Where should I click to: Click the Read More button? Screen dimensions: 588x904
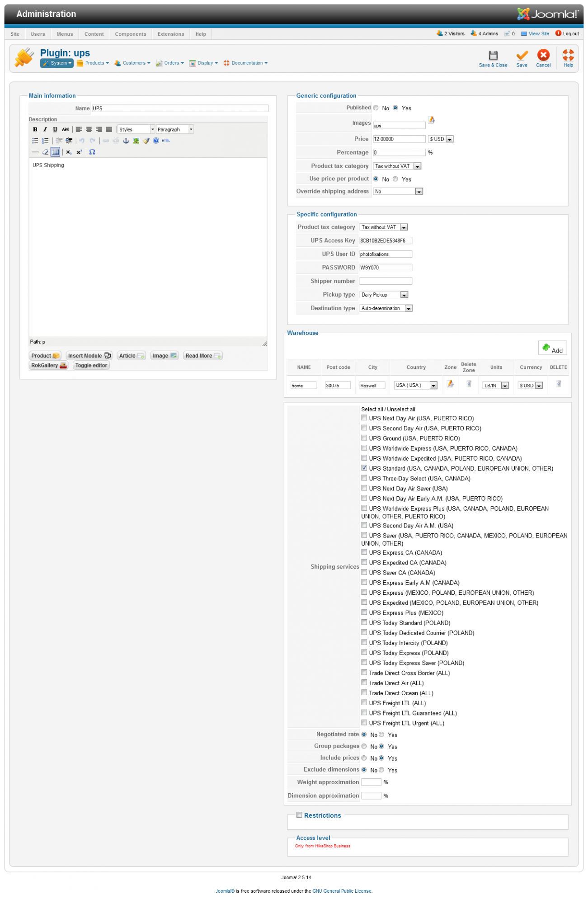pyautogui.click(x=203, y=356)
